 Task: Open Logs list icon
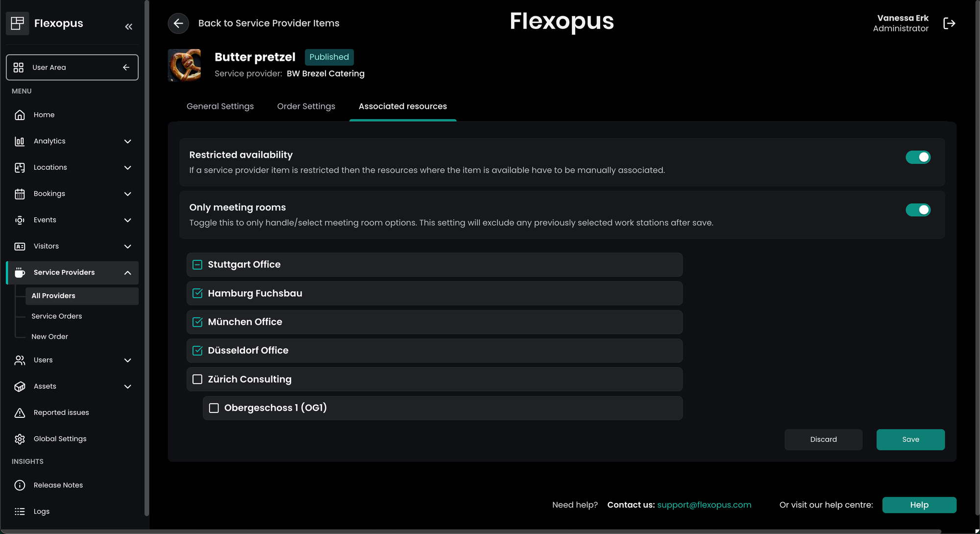[x=20, y=511]
